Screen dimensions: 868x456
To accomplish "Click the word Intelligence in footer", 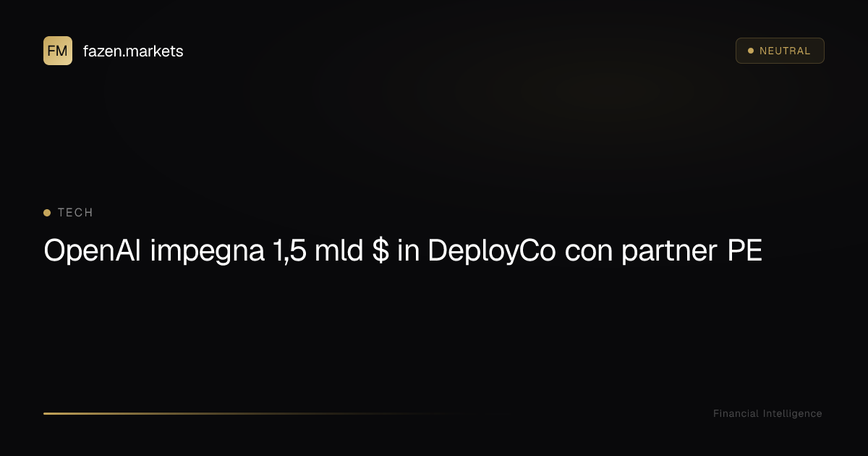I will coord(793,413).
